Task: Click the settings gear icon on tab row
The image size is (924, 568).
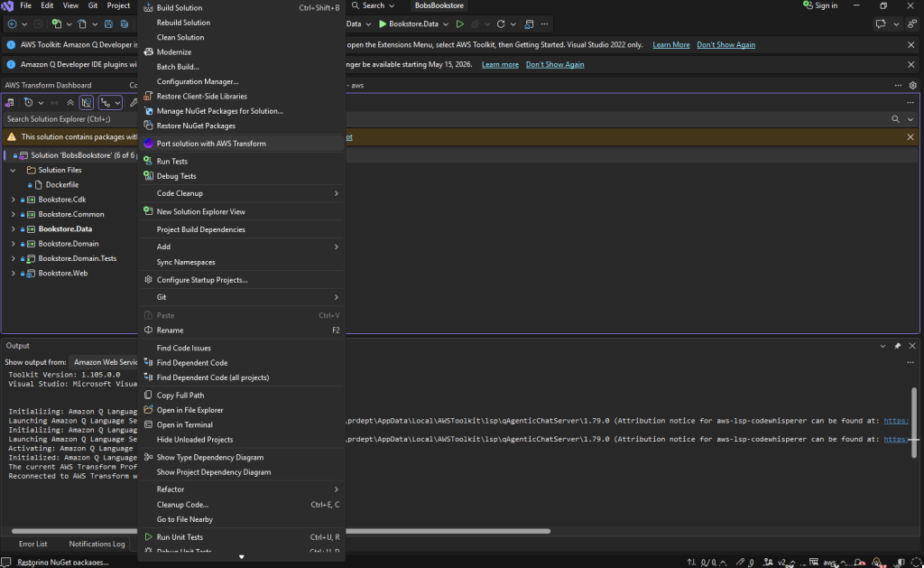Action: (913, 86)
